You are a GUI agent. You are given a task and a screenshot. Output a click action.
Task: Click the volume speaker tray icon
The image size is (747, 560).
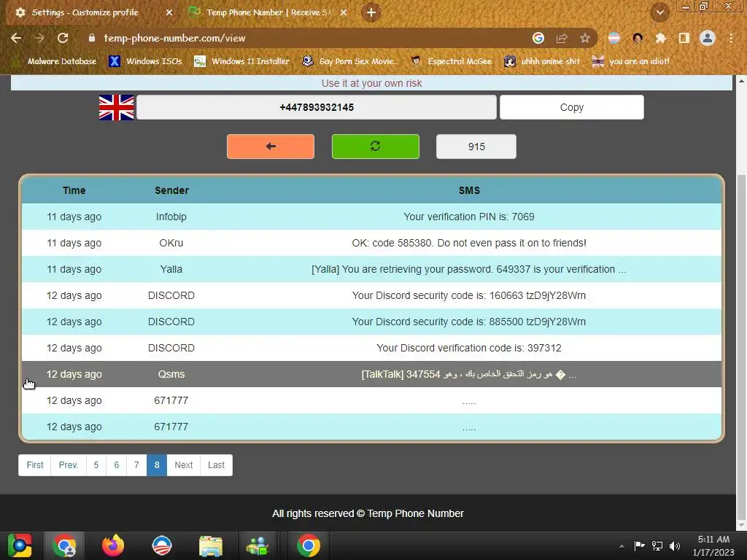(x=675, y=545)
